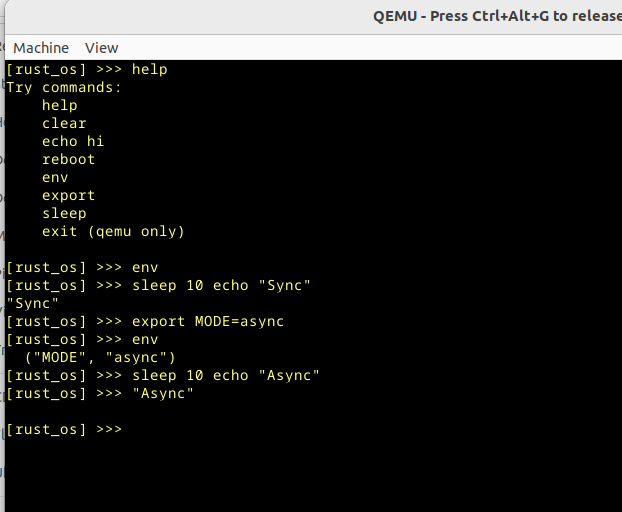
Task: Open the View menu
Action: click(101, 48)
